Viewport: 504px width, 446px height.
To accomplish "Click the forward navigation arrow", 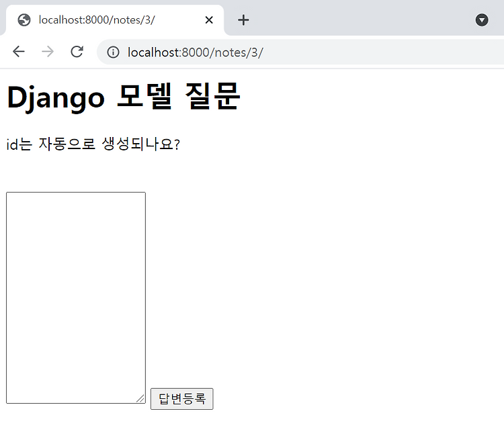I will tap(48, 52).
